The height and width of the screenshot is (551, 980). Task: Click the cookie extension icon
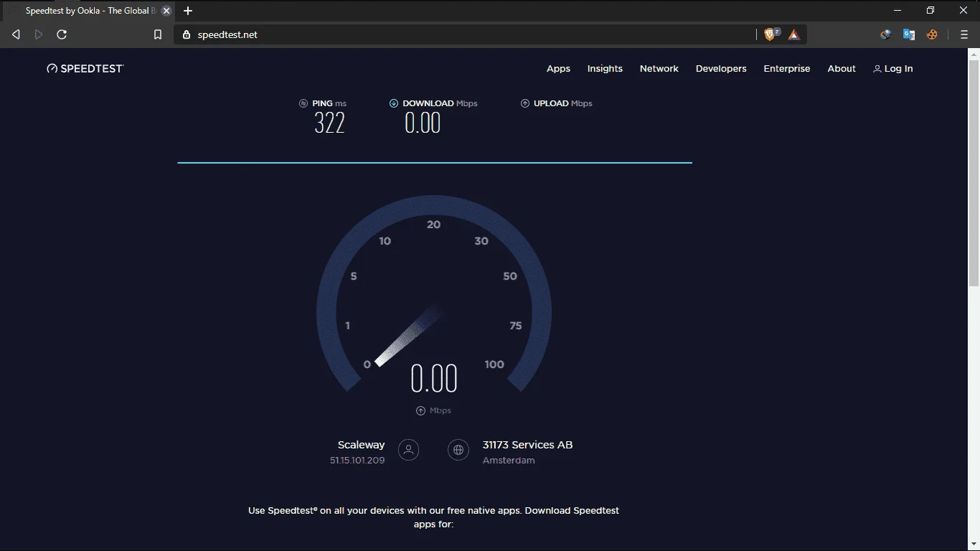pyautogui.click(x=932, y=34)
